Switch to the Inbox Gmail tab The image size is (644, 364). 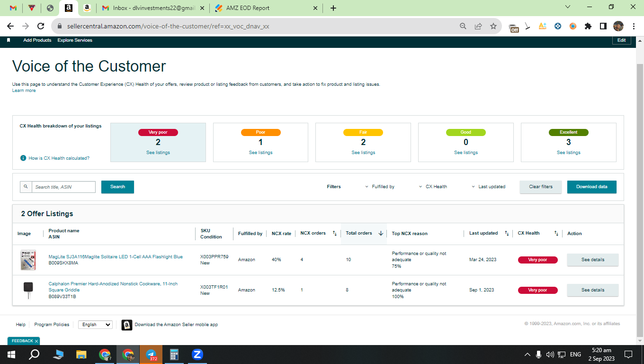pos(152,8)
